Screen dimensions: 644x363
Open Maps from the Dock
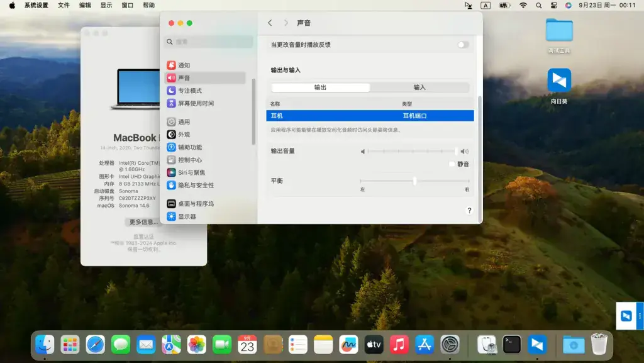pos(171,345)
